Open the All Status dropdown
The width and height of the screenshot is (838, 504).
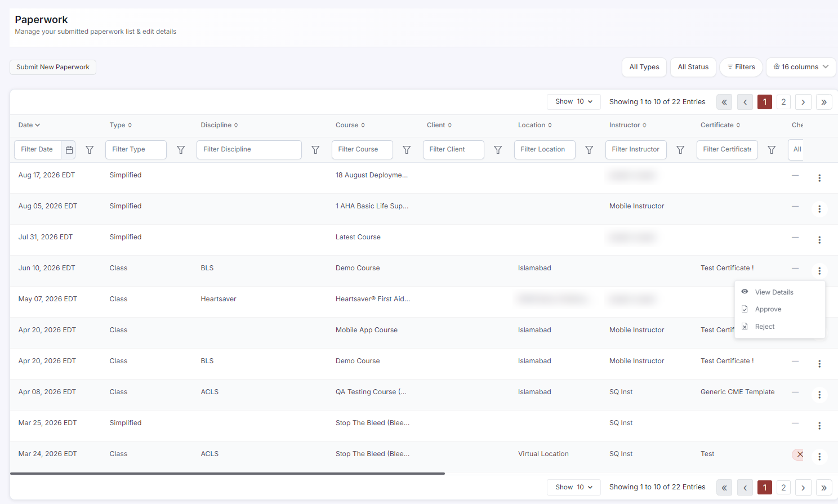(693, 67)
